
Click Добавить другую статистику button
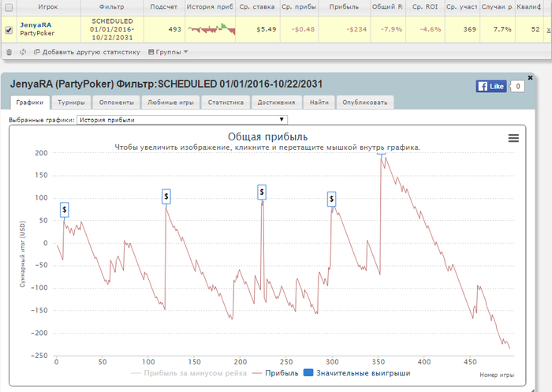(x=87, y=52)
